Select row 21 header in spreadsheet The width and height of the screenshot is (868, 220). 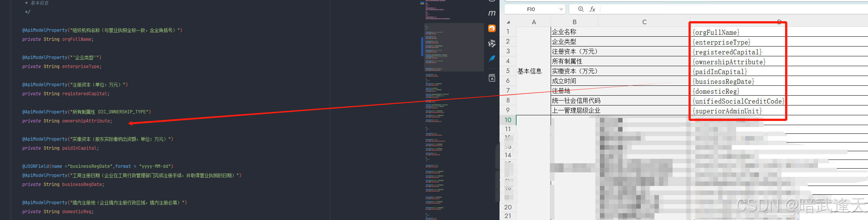[508, 216]
